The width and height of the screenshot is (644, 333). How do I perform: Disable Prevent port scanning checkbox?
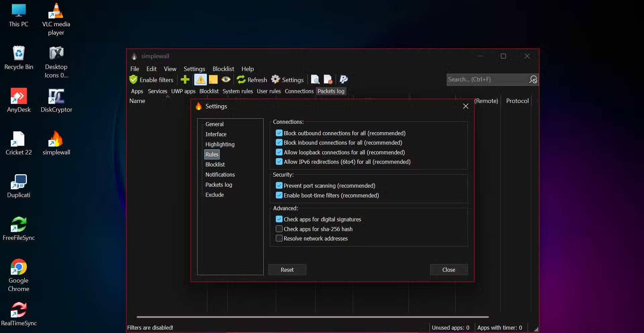279,186
